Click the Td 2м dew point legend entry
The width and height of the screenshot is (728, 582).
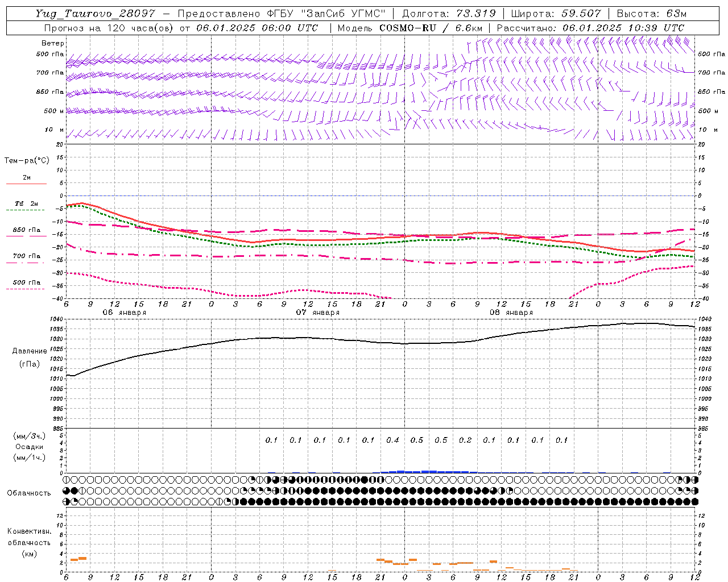pos(26,203)
